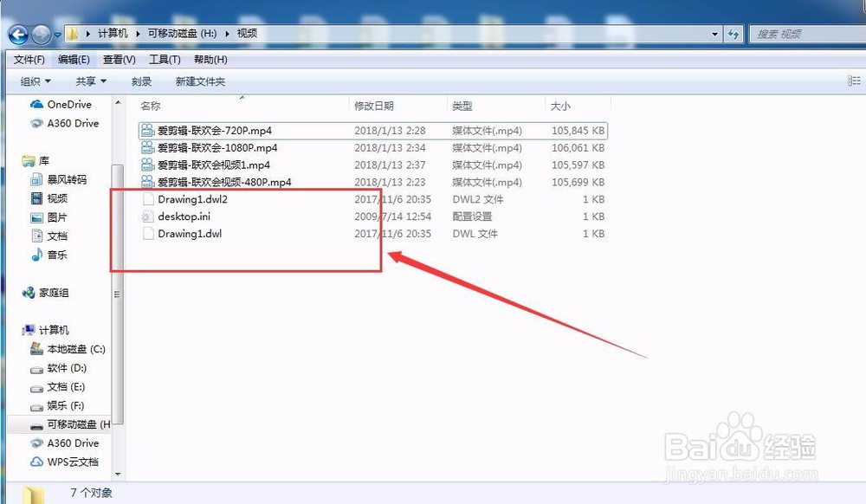Click the 2018/1/13 2:23 date cell
866x504 pixels.
tap(390, 182)
